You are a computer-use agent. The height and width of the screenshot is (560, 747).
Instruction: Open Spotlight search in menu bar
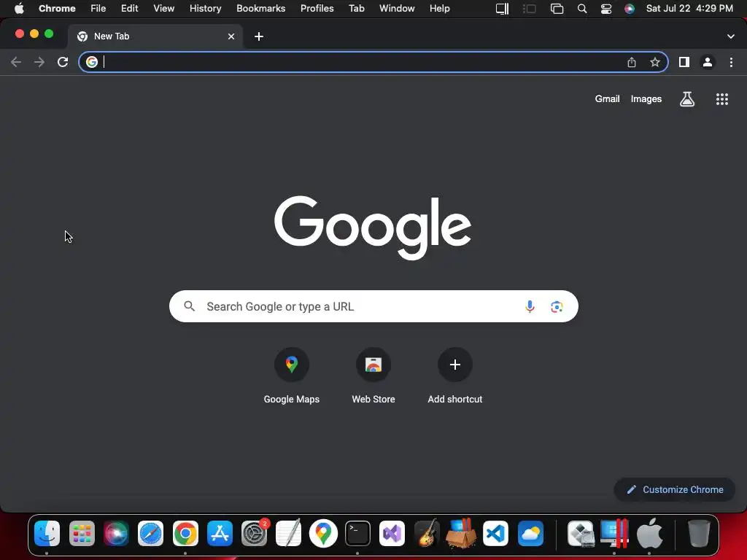[x=581, y=9]
